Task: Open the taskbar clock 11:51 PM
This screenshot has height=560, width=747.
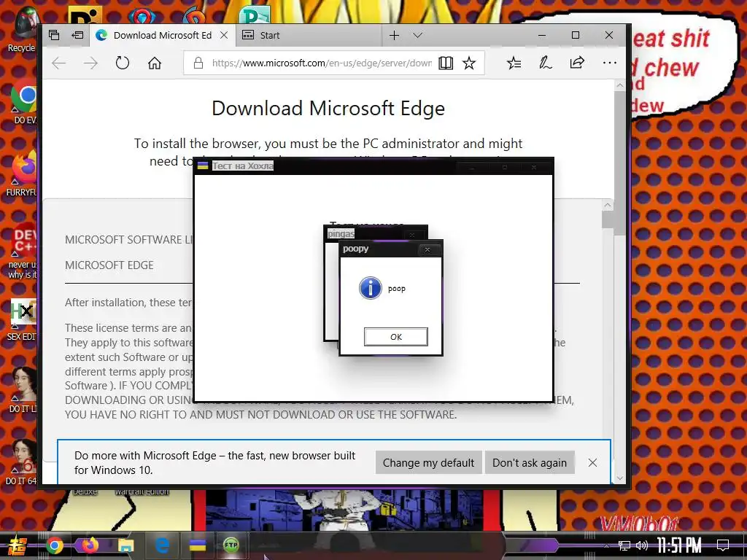Action: click(679, 545)
